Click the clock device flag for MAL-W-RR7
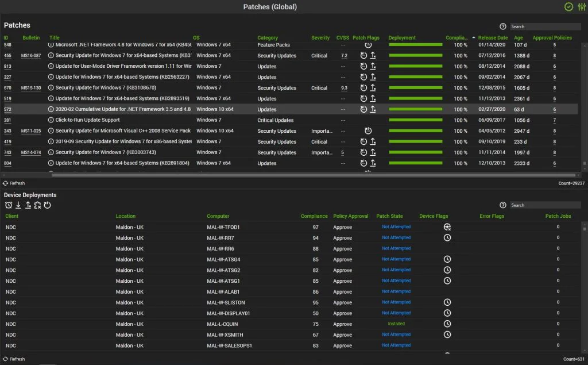The image size is (588, 365). (x=447, y=238)
